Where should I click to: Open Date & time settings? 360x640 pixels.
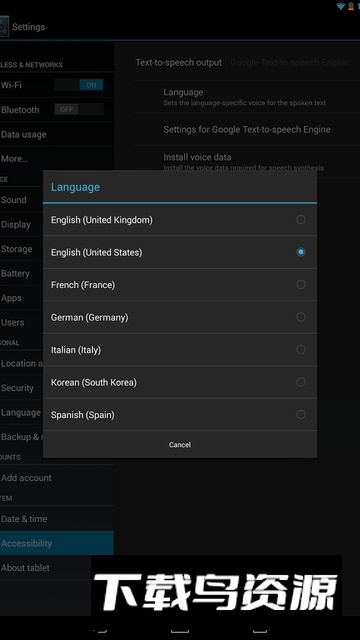tap(57, 519)
